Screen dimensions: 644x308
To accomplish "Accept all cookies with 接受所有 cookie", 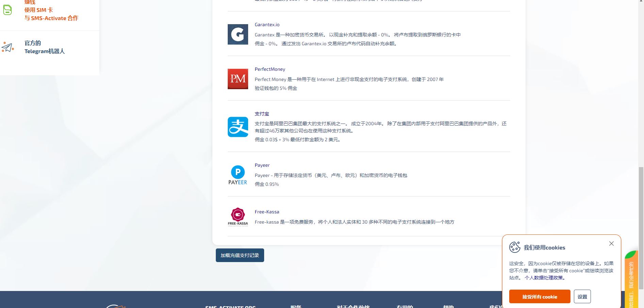I will coord(540,296).
